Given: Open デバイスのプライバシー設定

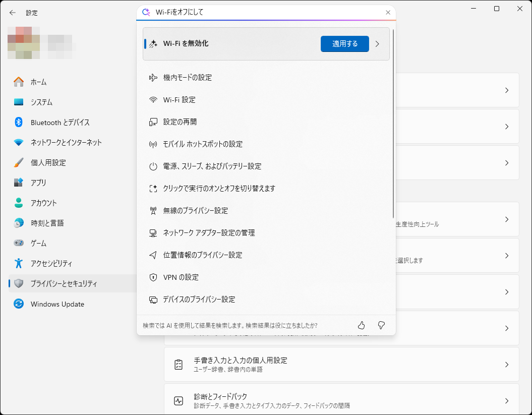Looking at the screenshot, I should (x=201, y=299).
